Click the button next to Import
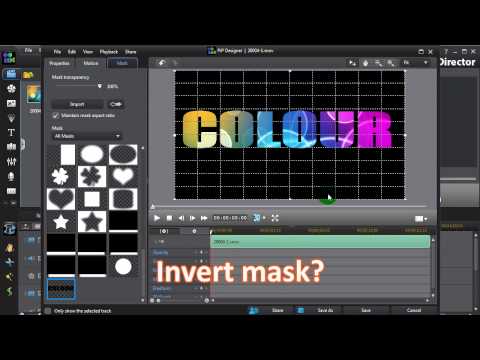This screenshot has height=360, width=480. pyautogui.click(x=116, y=104)
